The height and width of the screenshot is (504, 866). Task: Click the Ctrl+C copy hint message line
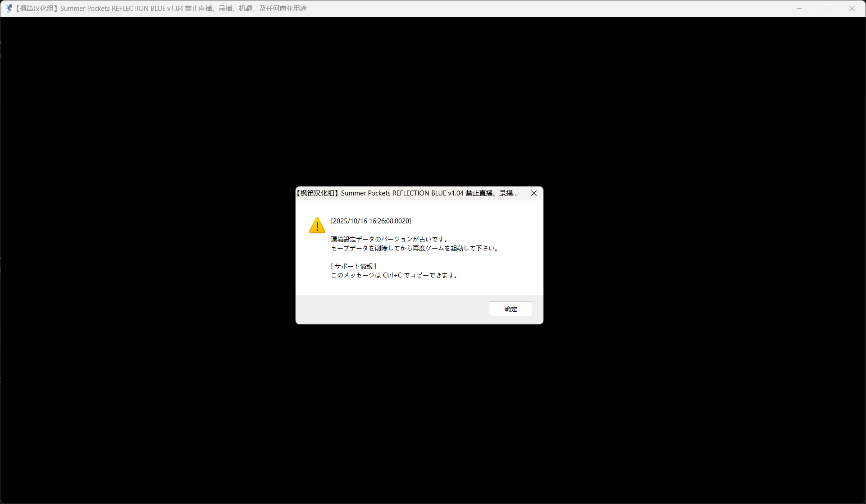click(395, 275)
